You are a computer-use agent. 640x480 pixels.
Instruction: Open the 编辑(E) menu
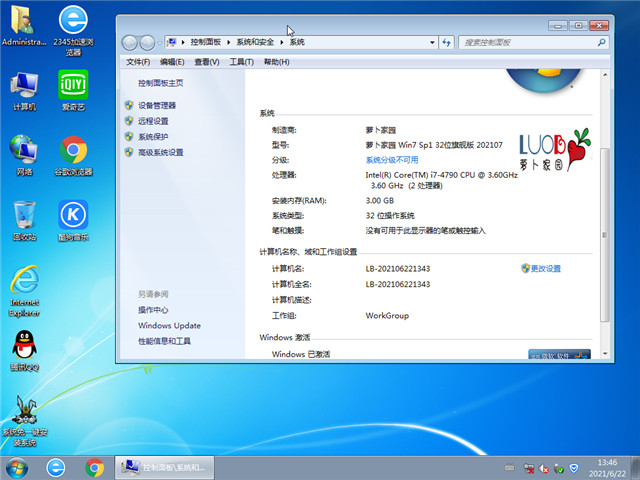click(x=172, y=62)
